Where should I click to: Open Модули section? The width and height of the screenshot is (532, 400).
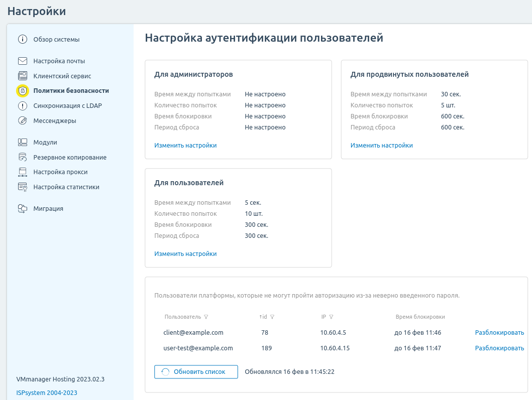tap(45, 143)
